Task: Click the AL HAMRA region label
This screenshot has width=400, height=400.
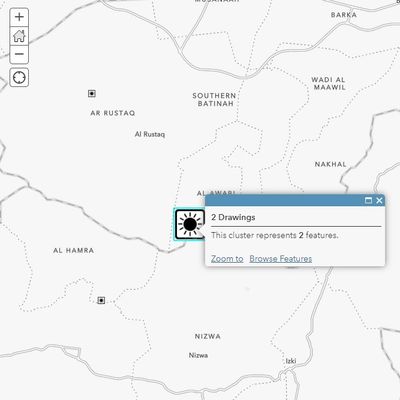Action: 74,250
